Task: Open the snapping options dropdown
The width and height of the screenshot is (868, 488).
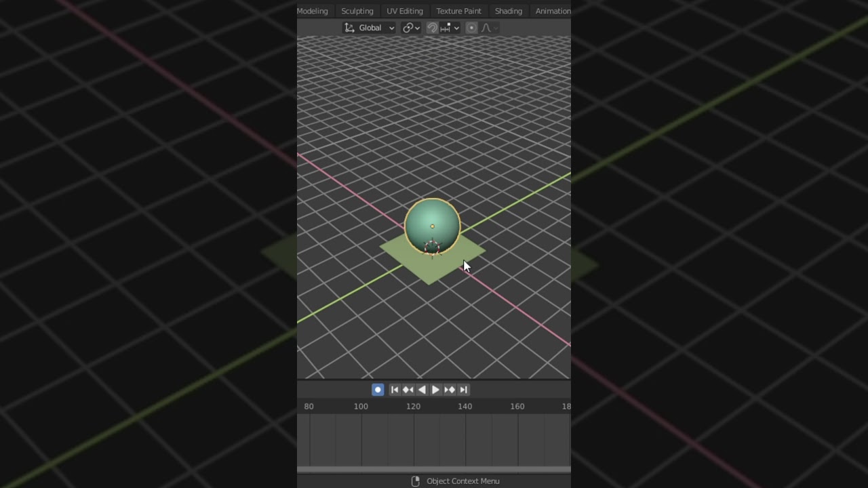Action: click(x=450, y=28)
